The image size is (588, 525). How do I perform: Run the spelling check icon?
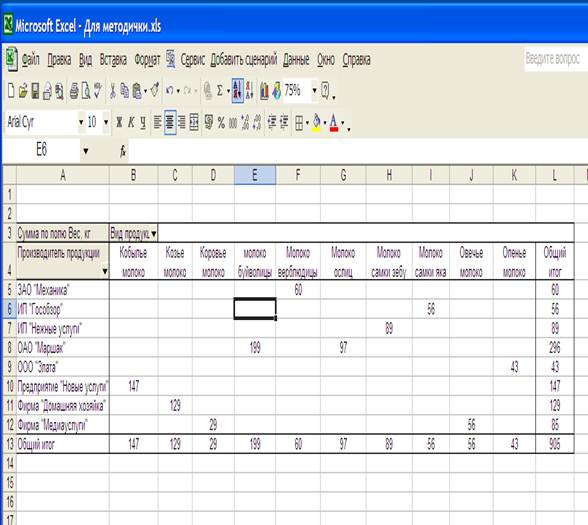point(98,91)
